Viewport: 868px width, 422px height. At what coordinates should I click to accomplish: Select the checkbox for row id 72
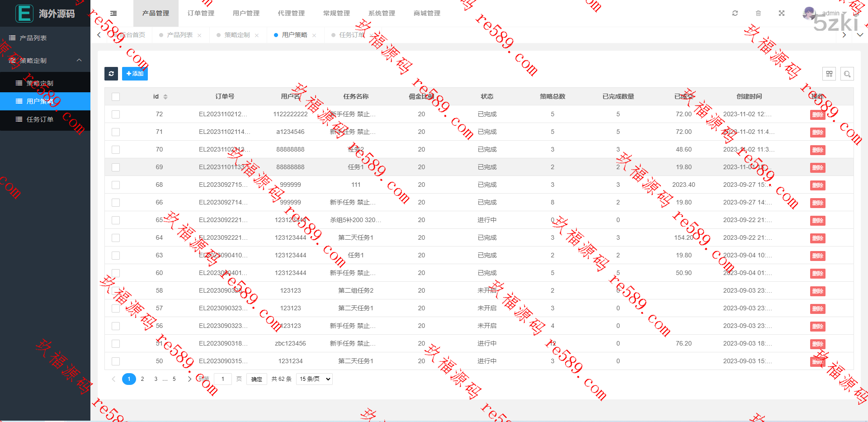116,114
